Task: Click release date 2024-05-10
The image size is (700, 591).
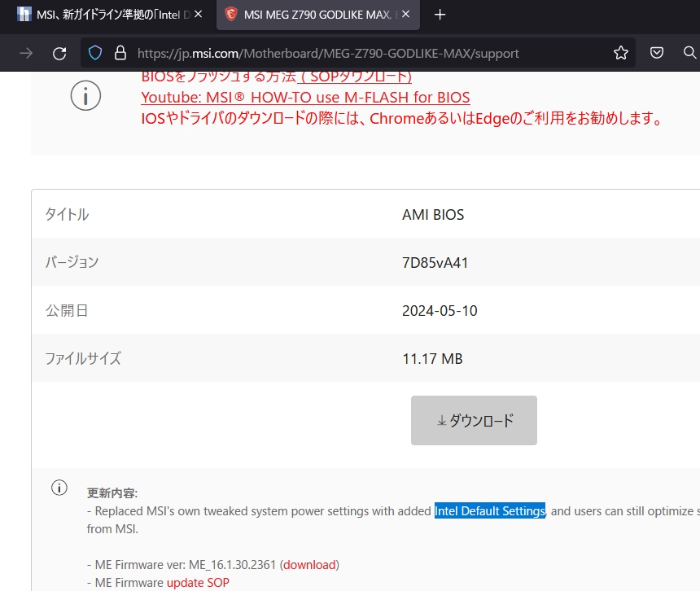Action: point(440,311)
